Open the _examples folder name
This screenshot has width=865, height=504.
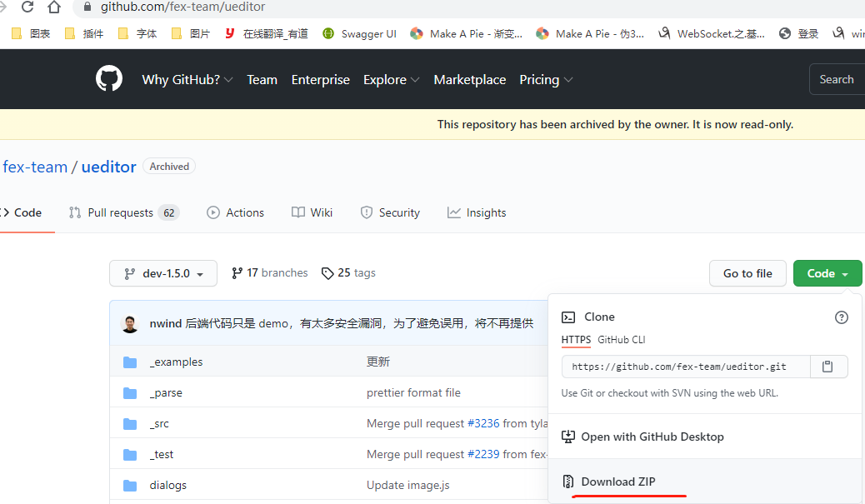tap(176, 362)
